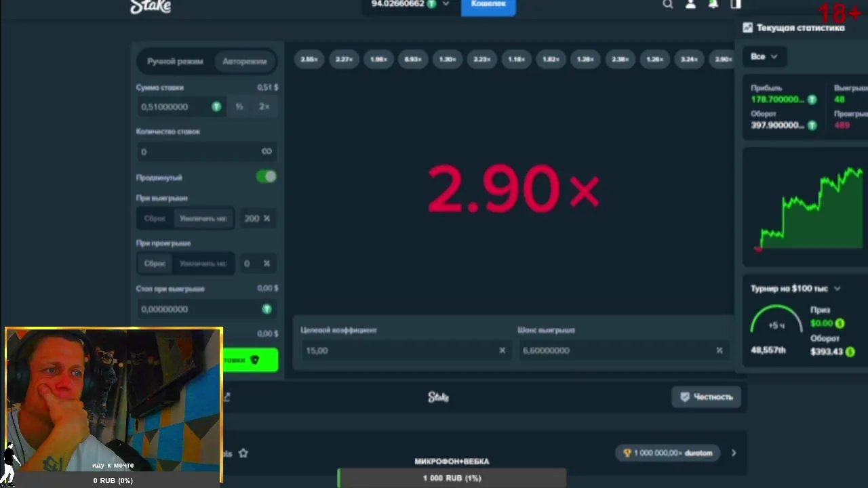The image size is (868, 488).
Task: Click the side panel icon beside the bell
Action: (736, 4)
